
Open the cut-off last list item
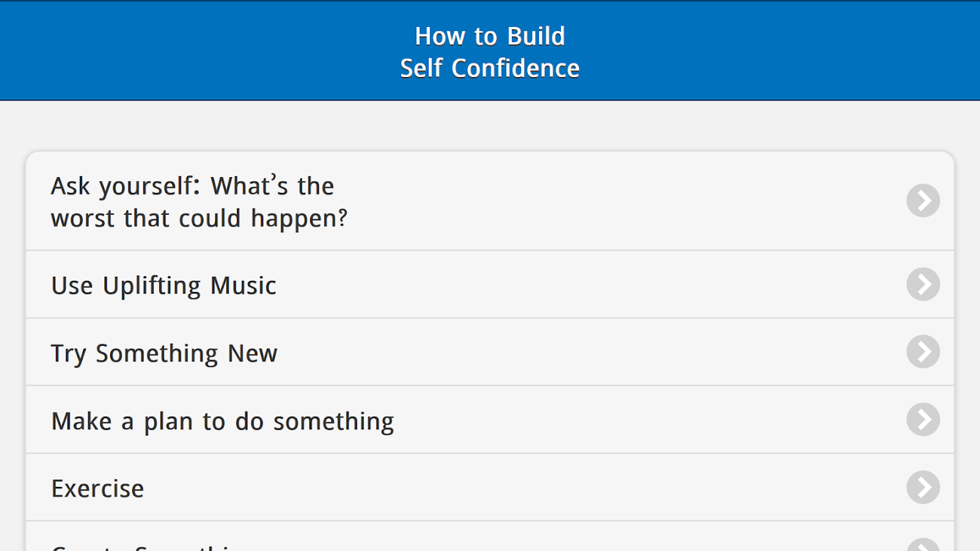pos(490,537)
